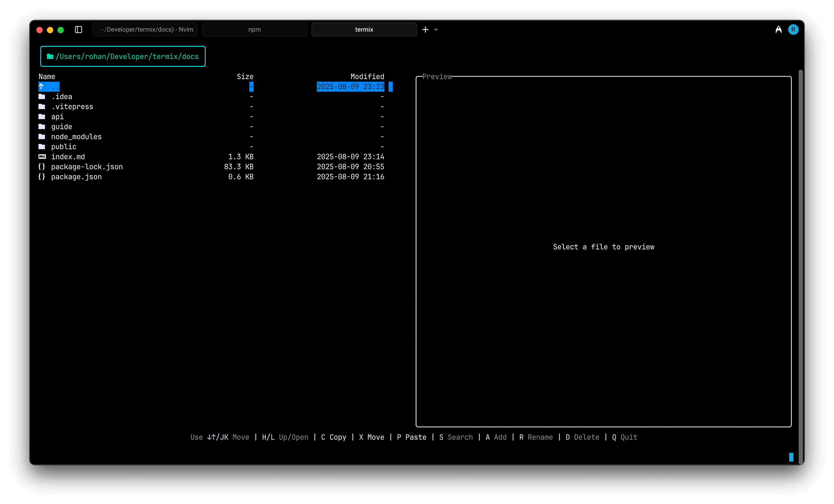The height and width of the screenshot is (504, 834).
Task: Open the Warp AI logo icon
Action: click(778, 30)
